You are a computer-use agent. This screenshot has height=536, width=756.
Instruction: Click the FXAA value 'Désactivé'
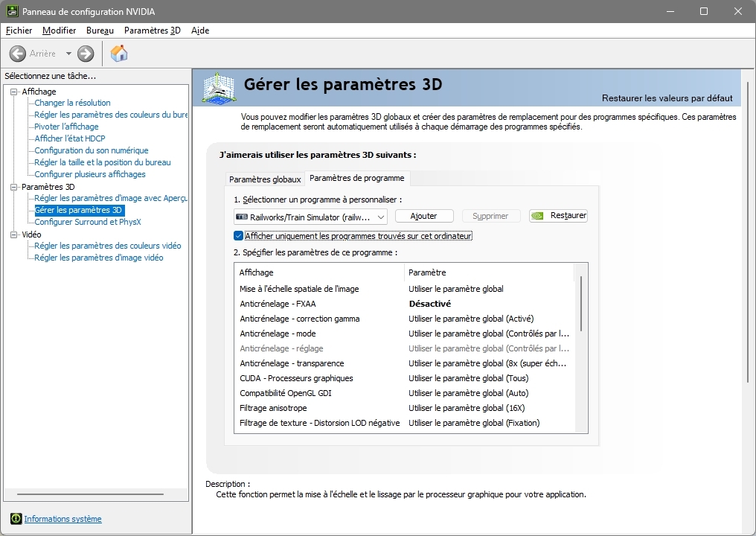tap(430, 304)
